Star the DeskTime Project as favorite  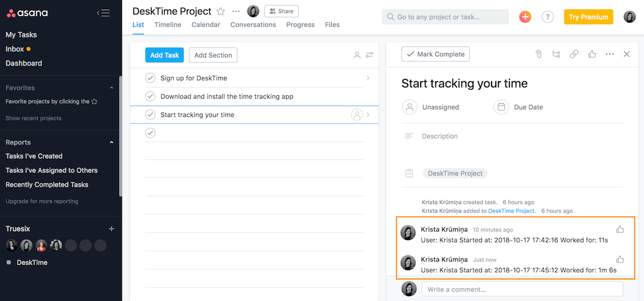click(221, 11)
